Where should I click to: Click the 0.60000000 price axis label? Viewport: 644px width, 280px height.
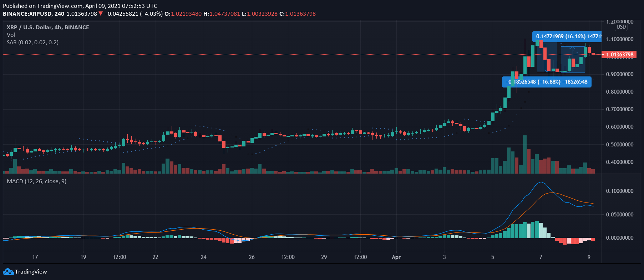(620, 127)
